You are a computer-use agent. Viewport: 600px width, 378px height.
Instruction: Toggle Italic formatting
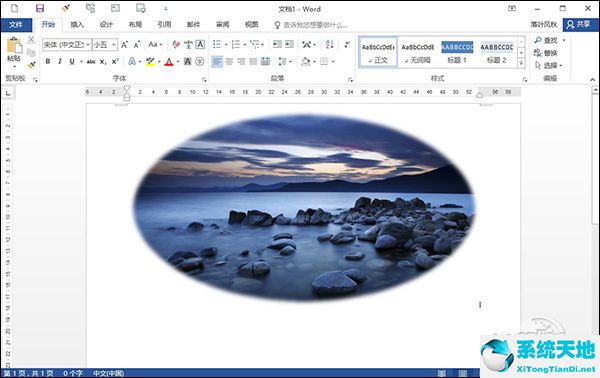pos(60,61)
